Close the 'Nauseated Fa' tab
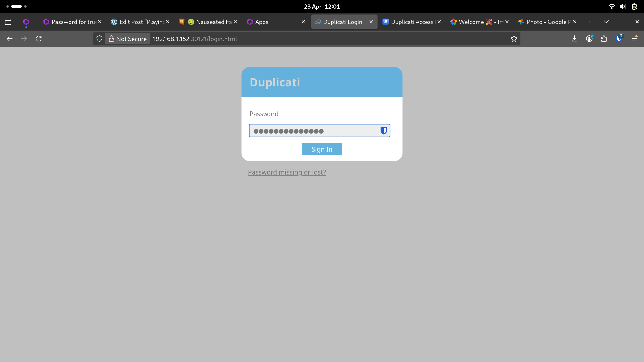Screen dimensions: 644x362 click(x=235, y=22)
